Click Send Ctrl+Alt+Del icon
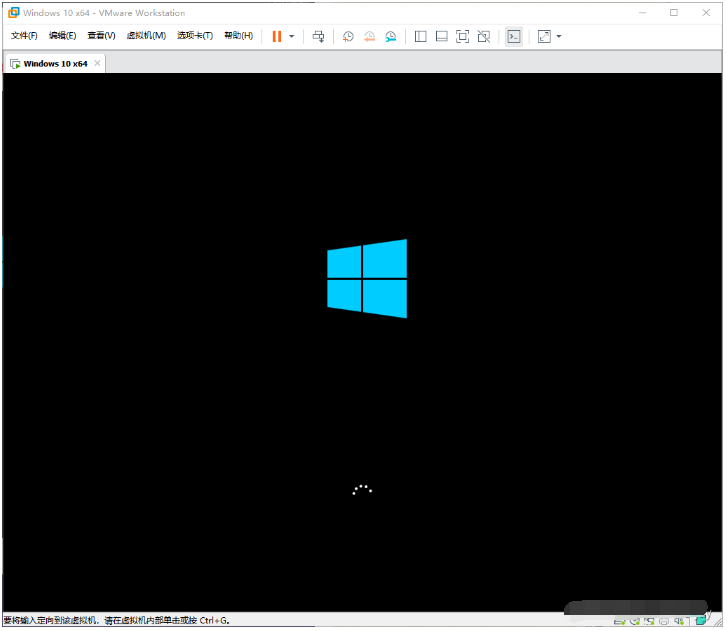Screen dimensions: 727x631 click(318, 36)
